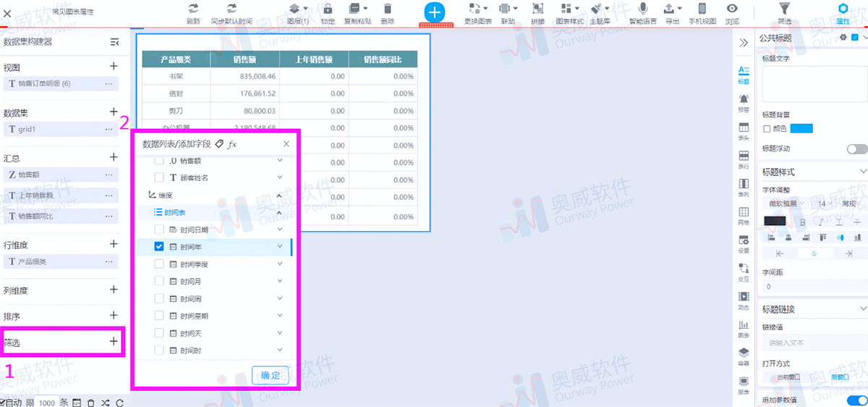This screenshot has width=868, height=407.
Task: Click the 拼接 splice icon
Action: pyautogui.click(x=537, y=9)
